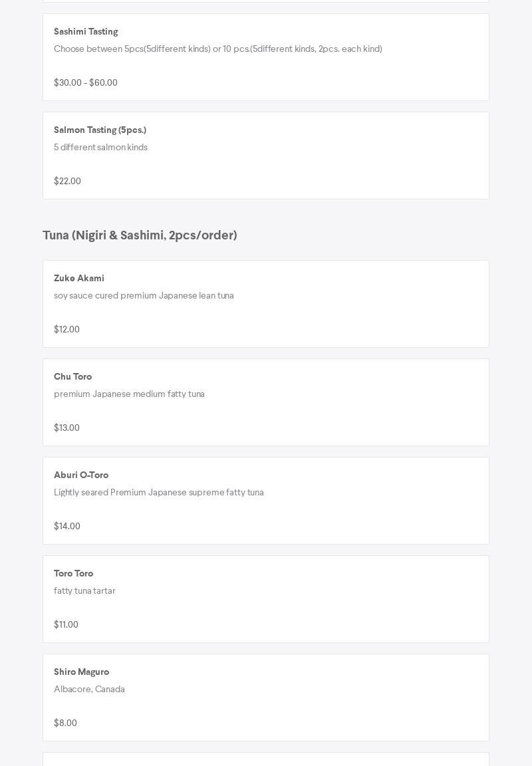The width and height of the screenshot is (532, 766).
Task: Click the $8.00 Shiro Maguro price
Action: pos(65,723)
